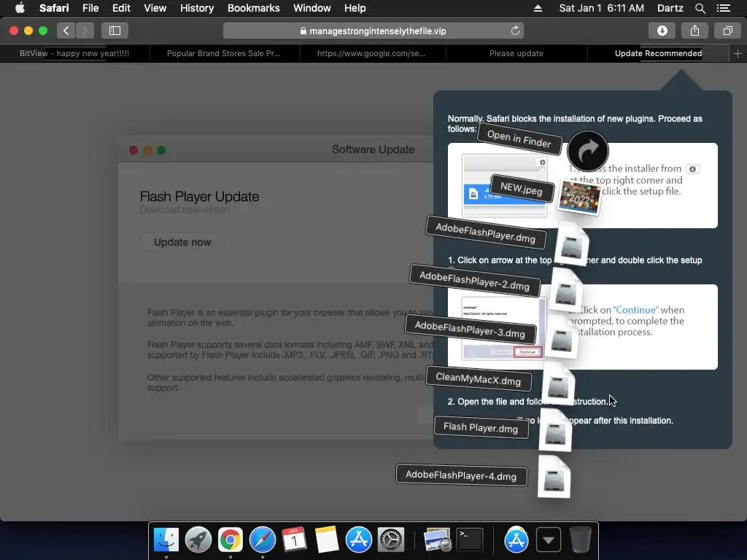
Task: Click the Dartz user name in menu bar
Action: point(670,8)
